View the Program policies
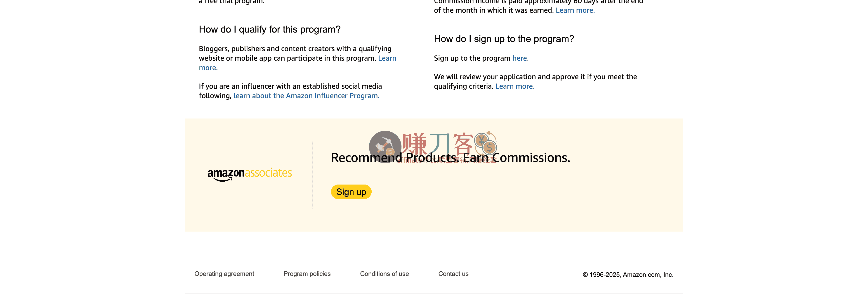Screen dimensions: 868x294 click(307, 274)
